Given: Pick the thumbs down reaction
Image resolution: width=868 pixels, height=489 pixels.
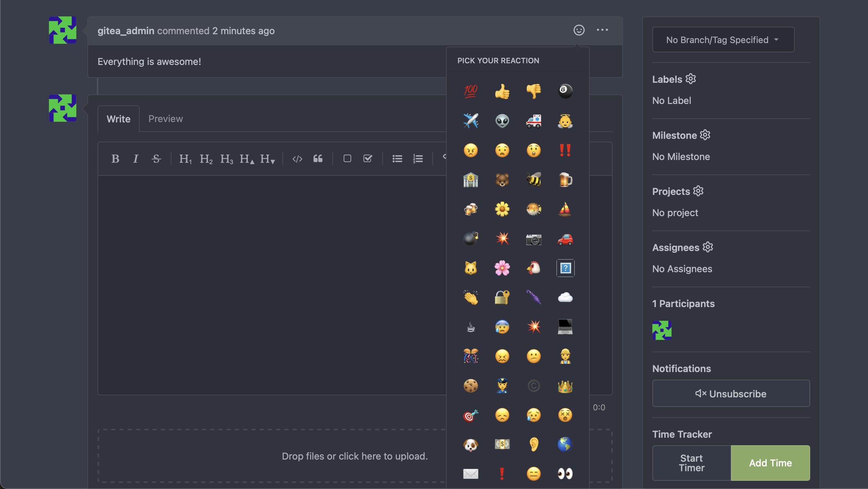Looking at the screenshot, I should click(x=534, y=91).
